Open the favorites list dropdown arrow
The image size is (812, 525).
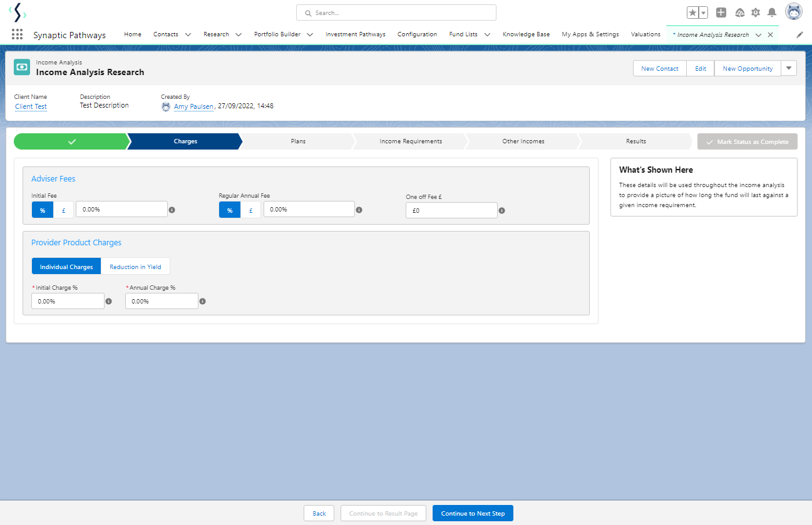[x=704, y=13]
